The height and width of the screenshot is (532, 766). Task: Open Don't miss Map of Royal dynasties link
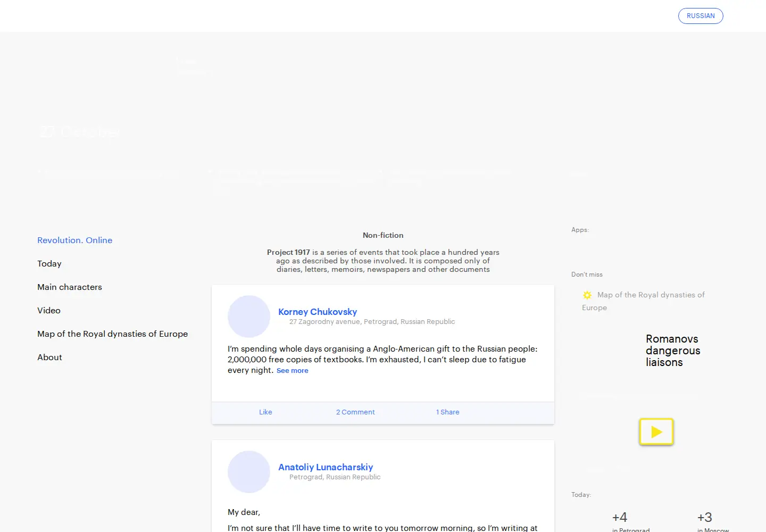pyautogui.click(x=644, y=301)
